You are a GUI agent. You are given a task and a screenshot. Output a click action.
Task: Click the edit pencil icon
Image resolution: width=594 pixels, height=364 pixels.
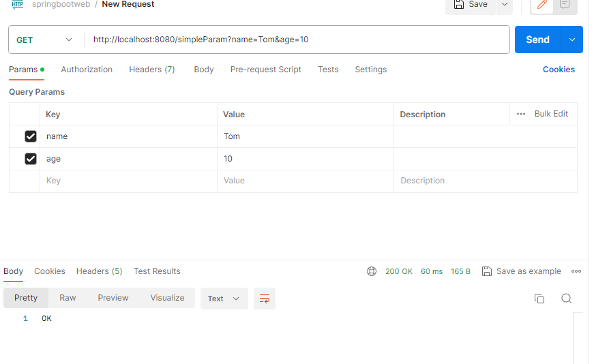click(x=542, y=5)
